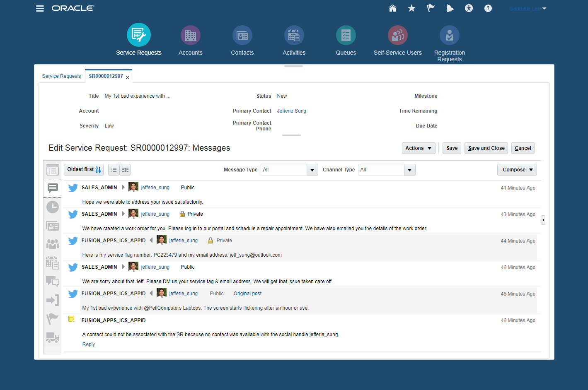
Task: Click the Save and Close button
Action: pyautogui.click(x=486, y=148)
